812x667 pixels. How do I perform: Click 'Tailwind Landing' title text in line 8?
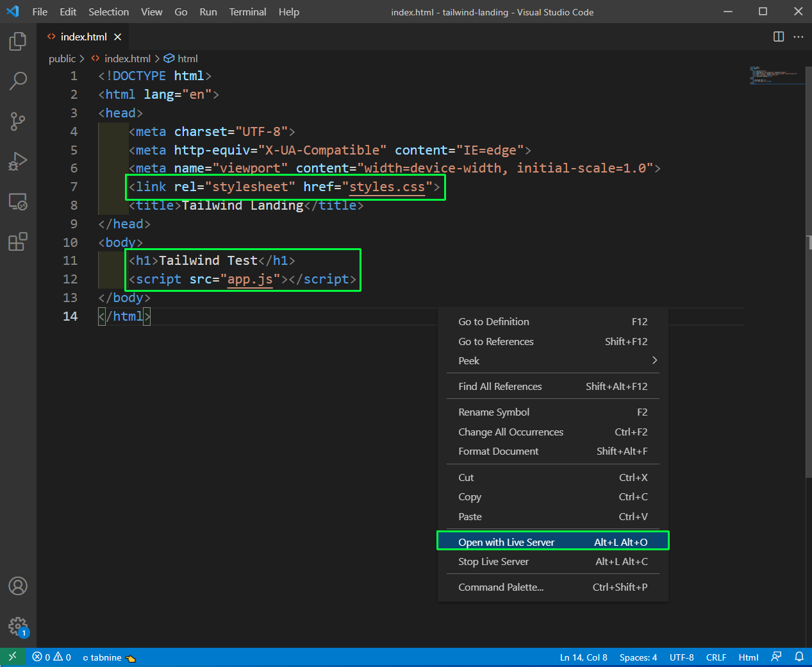tap(243, 205)
